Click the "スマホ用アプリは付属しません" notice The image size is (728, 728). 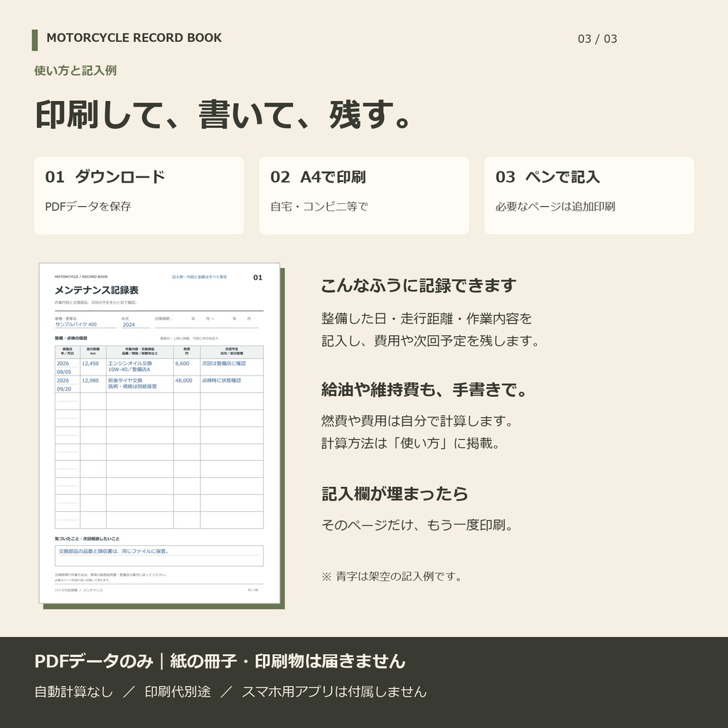334,692
